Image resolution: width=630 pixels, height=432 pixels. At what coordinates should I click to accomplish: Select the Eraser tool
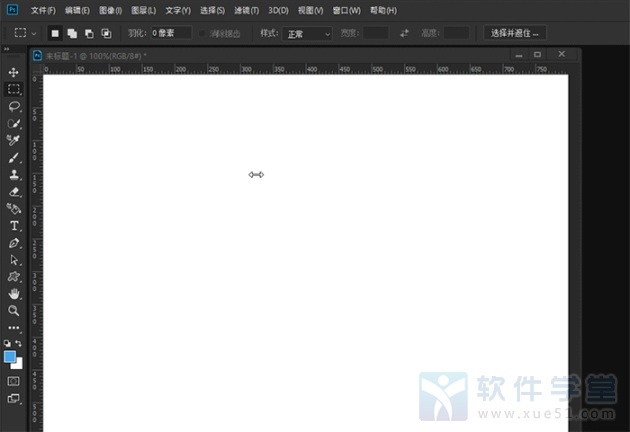14,192
